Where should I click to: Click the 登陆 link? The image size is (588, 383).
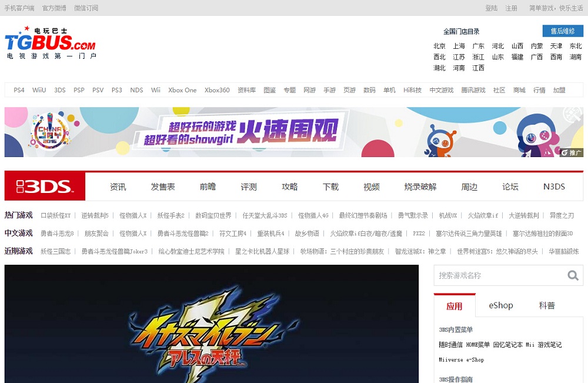click(x=491, y=8)
